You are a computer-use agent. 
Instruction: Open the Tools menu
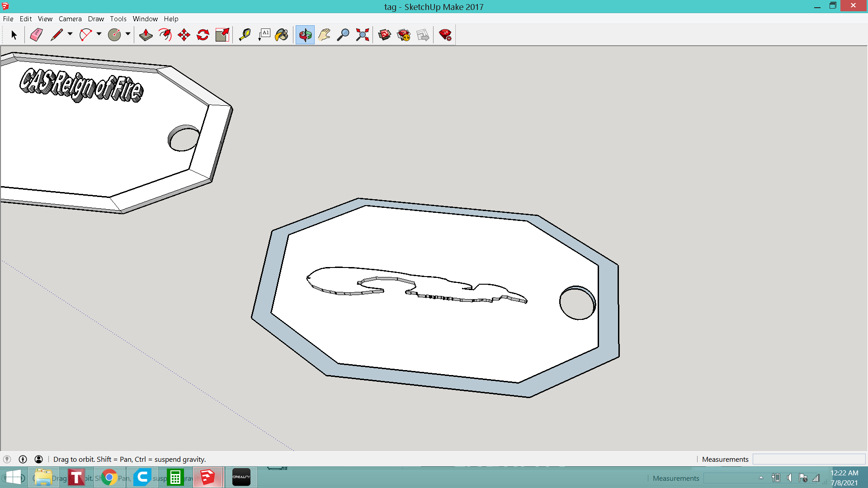tap(118, 19)
